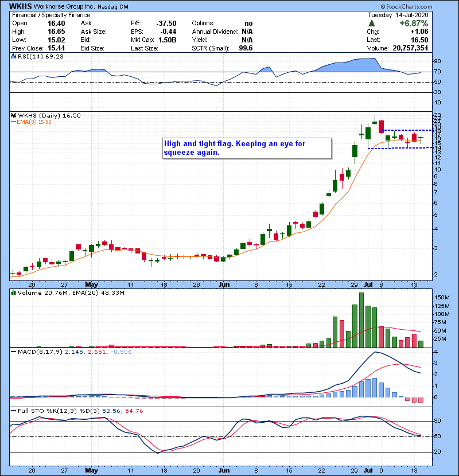Click the Volume value 20,757,354
Viewport: 459px width, 476px height.
[410, 48]
